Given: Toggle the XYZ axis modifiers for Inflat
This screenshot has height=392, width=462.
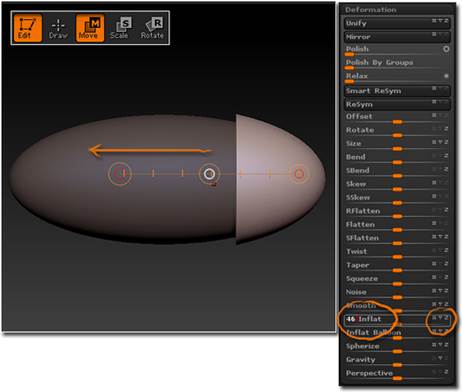Looking at the screenshot, I should click(x=440, y=318).
